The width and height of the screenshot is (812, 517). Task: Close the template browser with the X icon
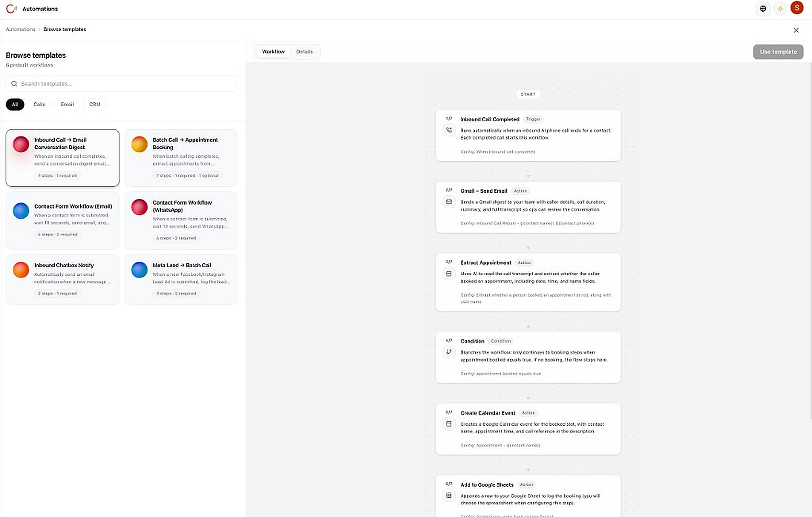click(796, 30)
